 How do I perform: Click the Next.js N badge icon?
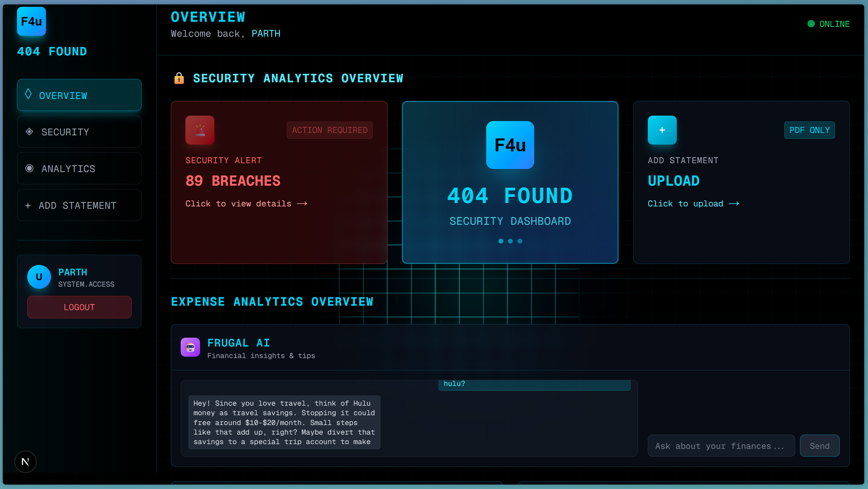(x=26, y=461)
